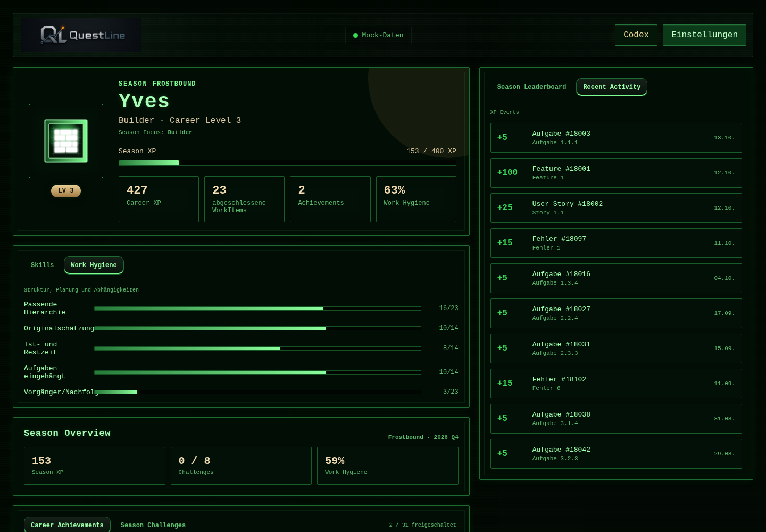
Task: Click the 153 Season XP overview card
Action: [x=95, y=465]
